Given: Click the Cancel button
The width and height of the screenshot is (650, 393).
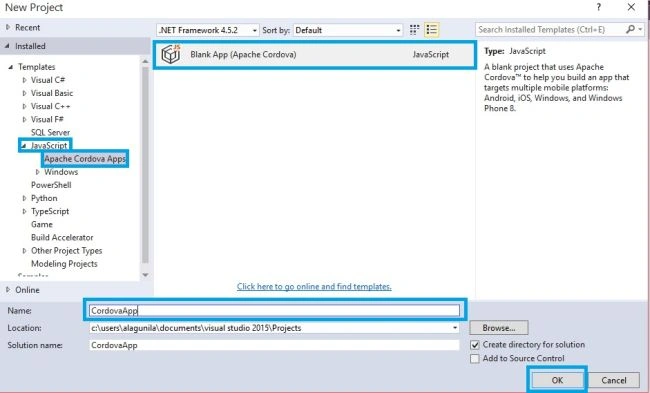Looking at the screenshot, I should (614, 380).
